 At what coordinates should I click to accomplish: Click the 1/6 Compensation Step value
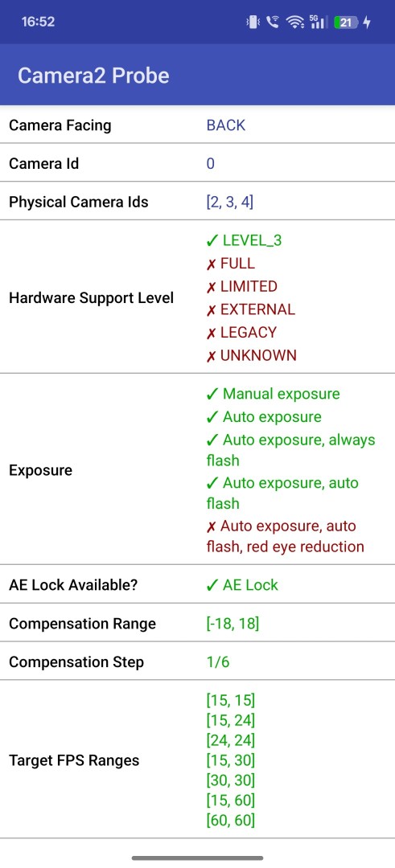click(218, 662)
